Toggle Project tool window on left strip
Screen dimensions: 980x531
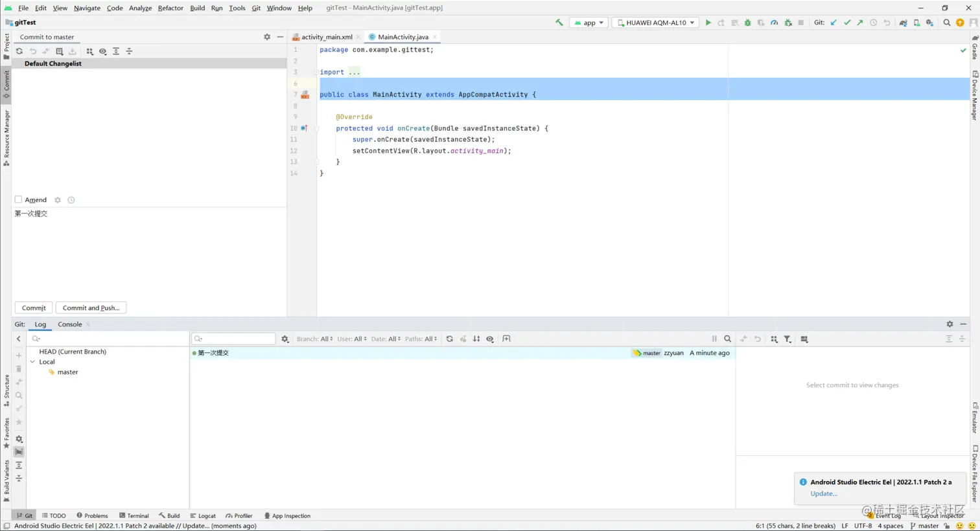click(x=6, y=46)
